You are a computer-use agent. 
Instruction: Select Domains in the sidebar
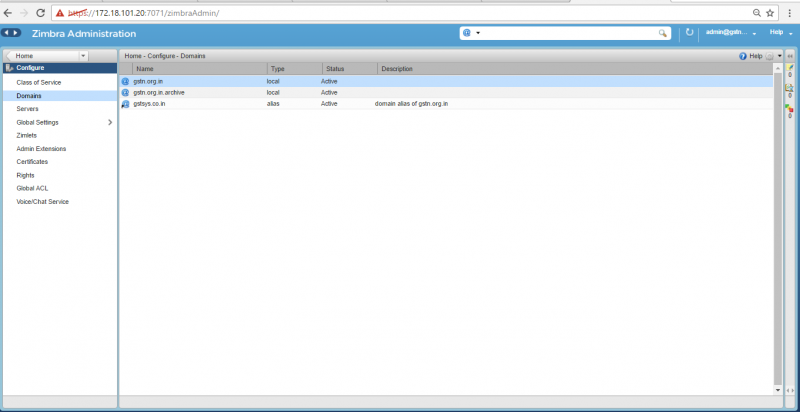click(60, 96)
